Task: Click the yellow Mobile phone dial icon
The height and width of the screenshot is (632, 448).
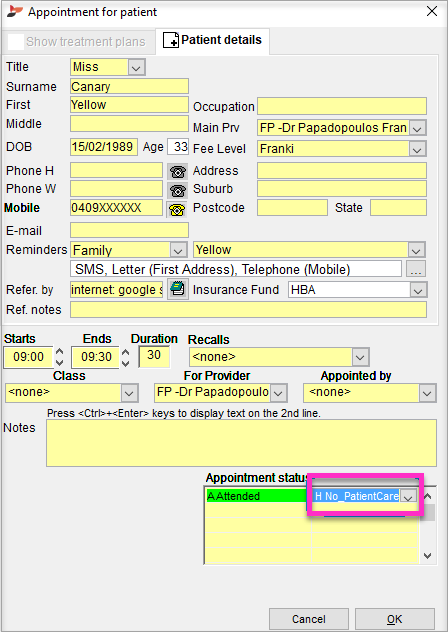Action: tap(177, 209)
